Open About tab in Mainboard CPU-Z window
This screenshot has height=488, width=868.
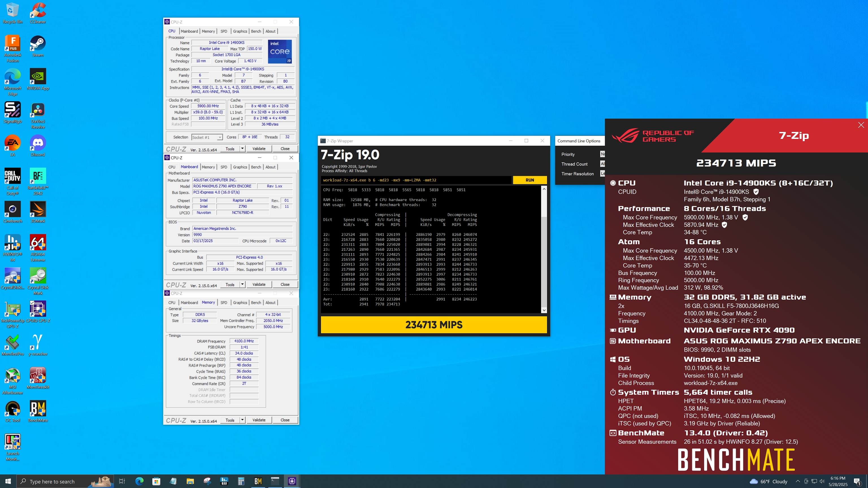(x=270, y=167)
